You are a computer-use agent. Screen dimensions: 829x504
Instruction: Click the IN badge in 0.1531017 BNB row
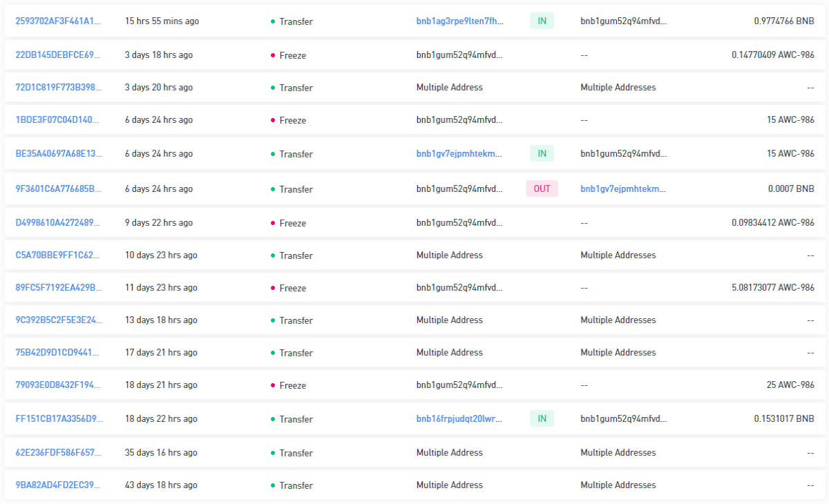(542, 419)
